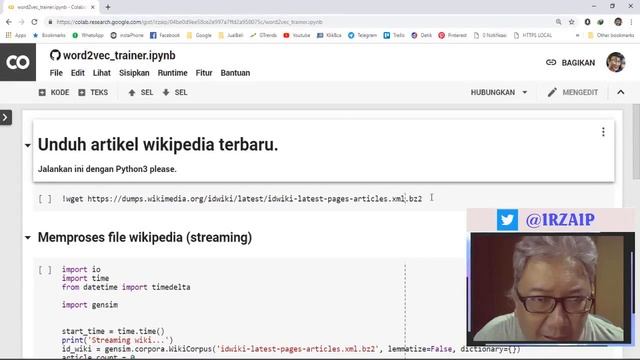The image size is (640, 360).
Task: Click inside the wget command code line
Action: click(242, 199)
